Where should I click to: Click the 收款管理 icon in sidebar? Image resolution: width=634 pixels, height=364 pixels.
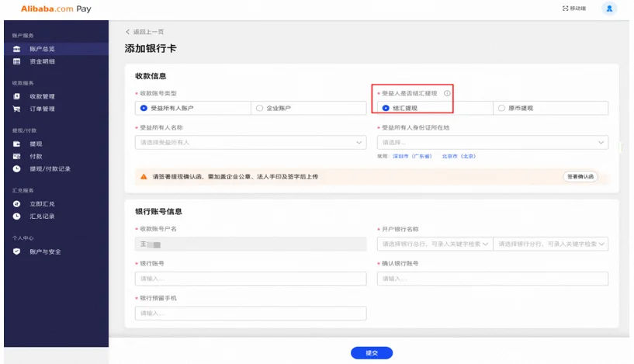point(16,96)
